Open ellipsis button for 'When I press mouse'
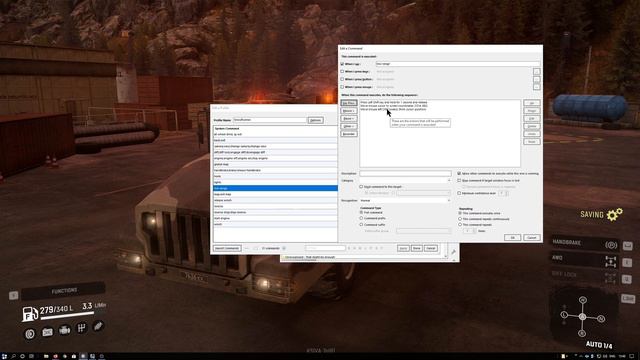 [x=536, y=87]
